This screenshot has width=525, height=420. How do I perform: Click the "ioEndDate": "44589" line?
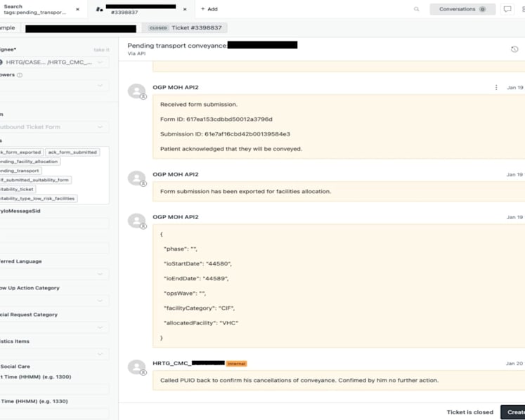point(196,278)
